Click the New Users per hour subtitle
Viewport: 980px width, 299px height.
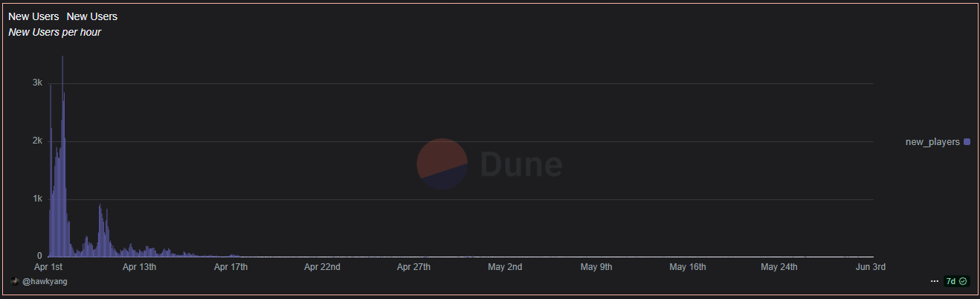pos(54,33)
